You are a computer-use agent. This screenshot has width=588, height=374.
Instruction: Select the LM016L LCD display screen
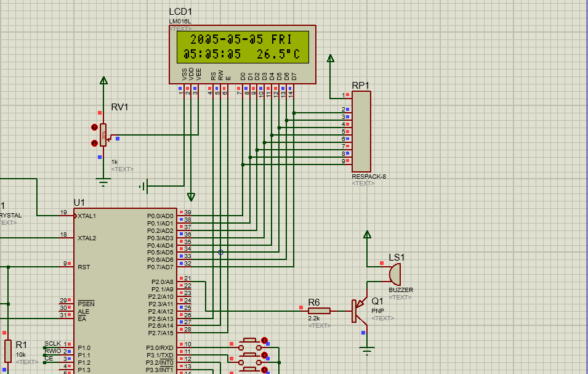(x=243, y=47)
